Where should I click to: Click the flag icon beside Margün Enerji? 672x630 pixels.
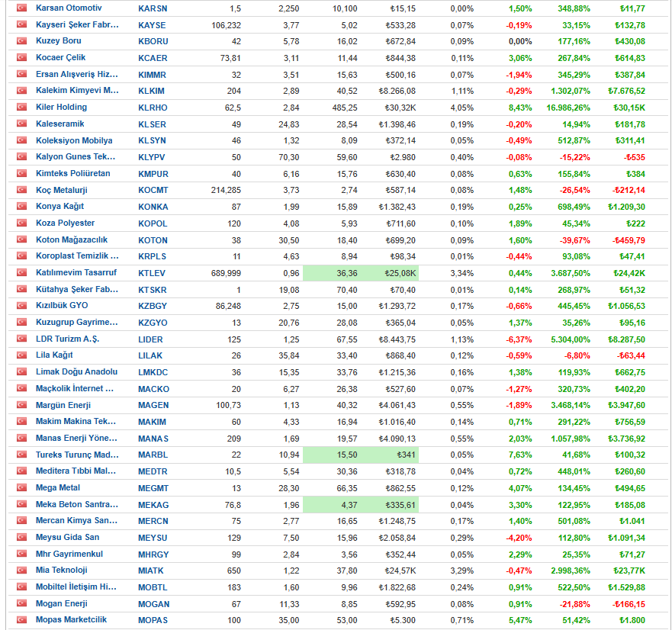[21, 404]
